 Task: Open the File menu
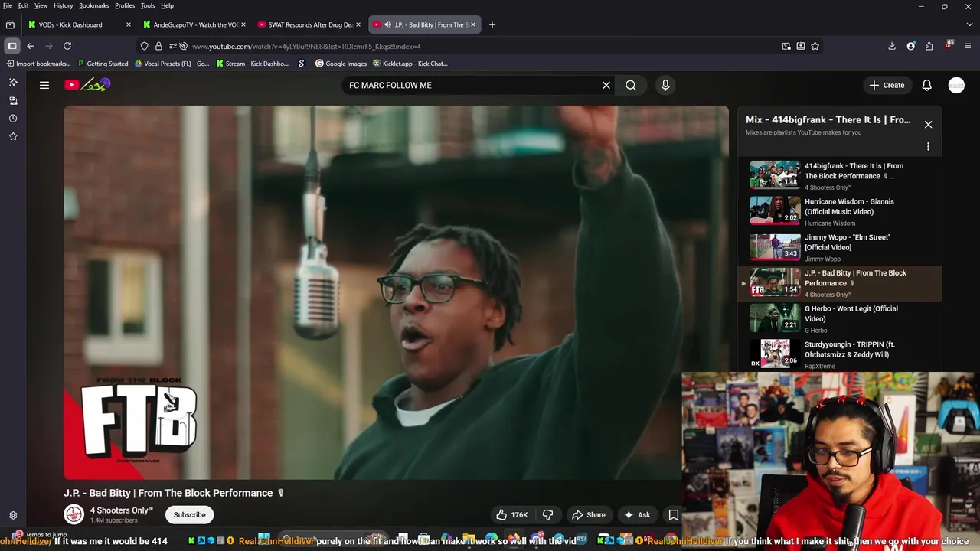[x=8, y=5]
